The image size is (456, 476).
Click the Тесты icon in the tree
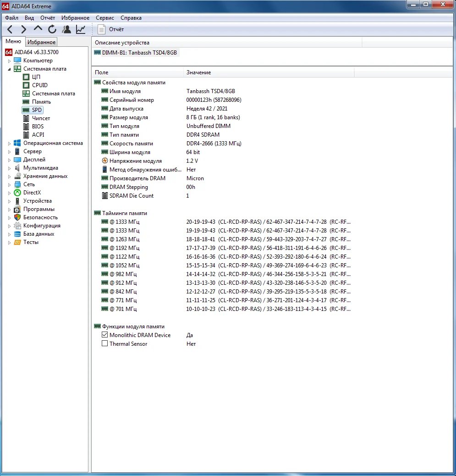17,242
